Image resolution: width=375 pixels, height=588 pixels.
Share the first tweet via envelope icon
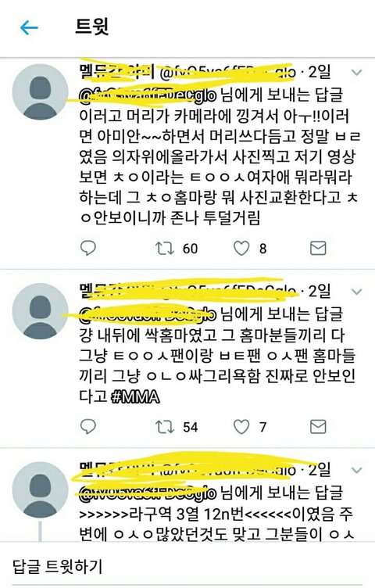(318, 248)
